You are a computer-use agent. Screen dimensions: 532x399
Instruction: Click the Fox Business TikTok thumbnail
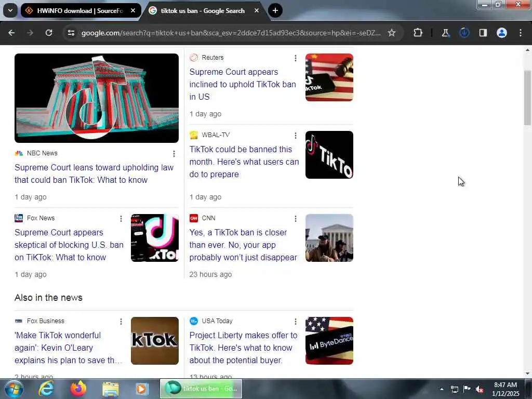click(155, 341)
